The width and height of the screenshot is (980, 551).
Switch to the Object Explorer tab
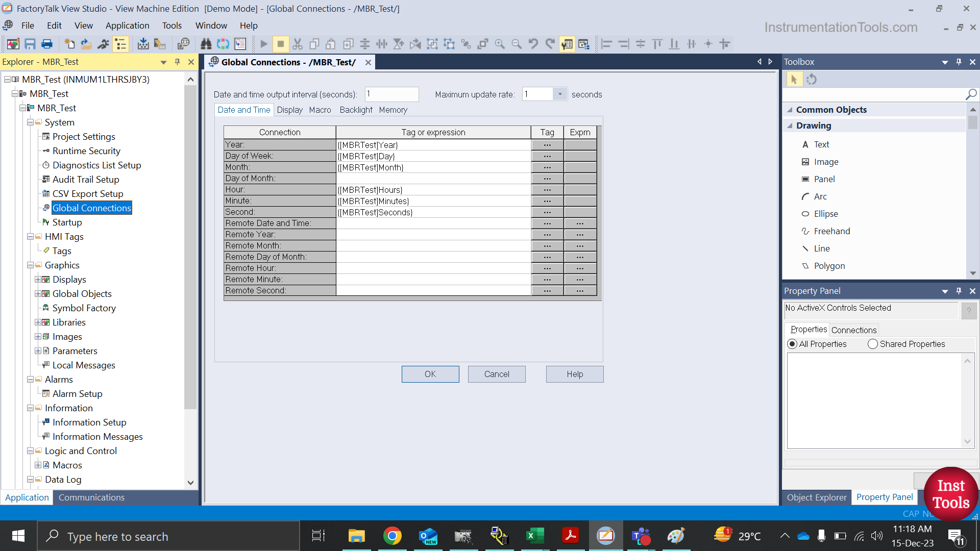tap(816, 497)
